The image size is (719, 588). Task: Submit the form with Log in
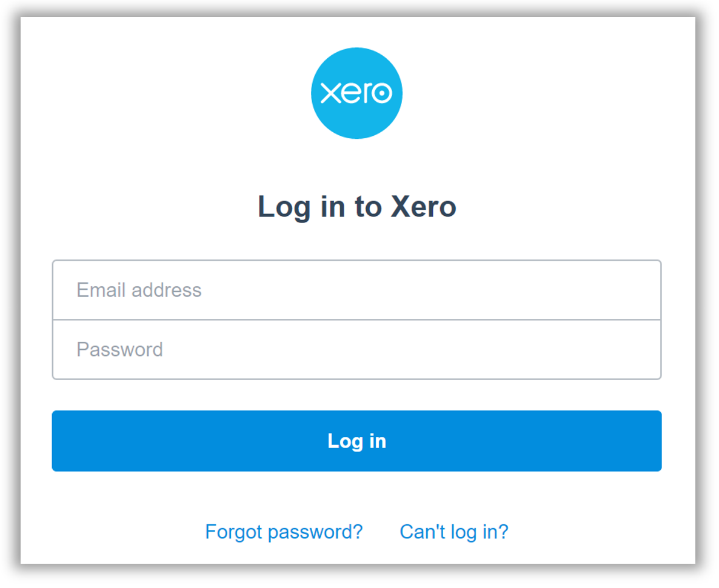click(356, 441)
